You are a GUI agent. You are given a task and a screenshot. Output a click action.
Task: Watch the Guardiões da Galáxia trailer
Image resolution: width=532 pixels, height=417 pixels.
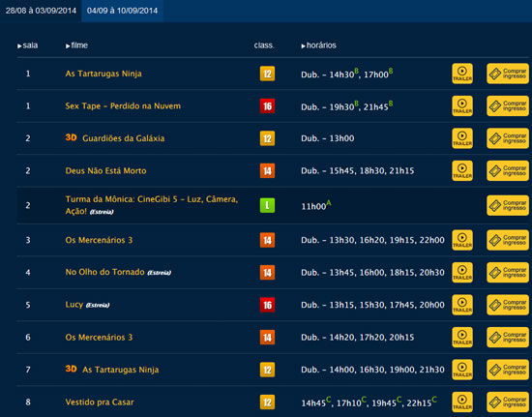[462, 138]
